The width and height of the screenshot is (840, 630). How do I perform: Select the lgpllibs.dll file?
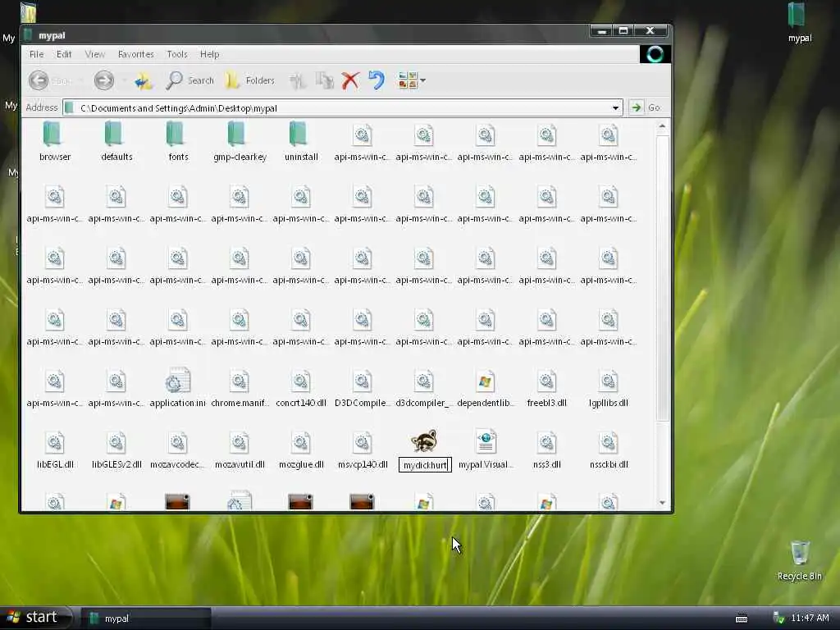(609, 388)
